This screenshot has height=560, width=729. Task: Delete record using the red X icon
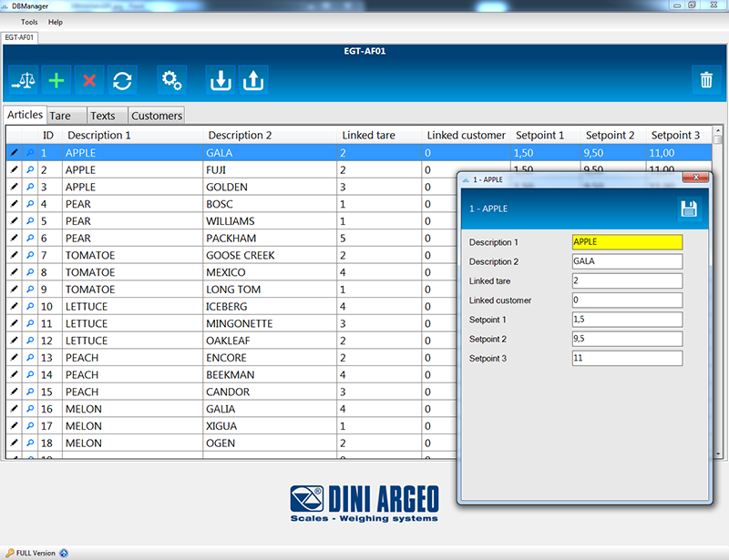click(x=89, y=80)
